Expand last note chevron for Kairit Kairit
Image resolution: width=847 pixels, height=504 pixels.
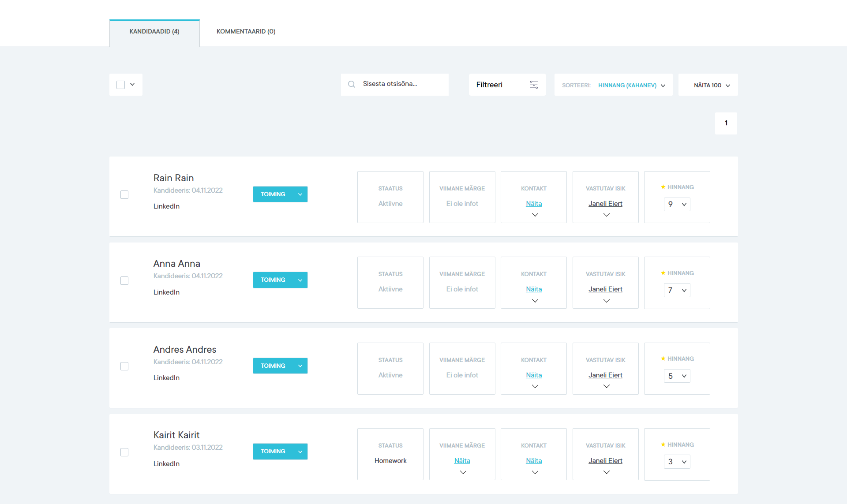[463, 472]
